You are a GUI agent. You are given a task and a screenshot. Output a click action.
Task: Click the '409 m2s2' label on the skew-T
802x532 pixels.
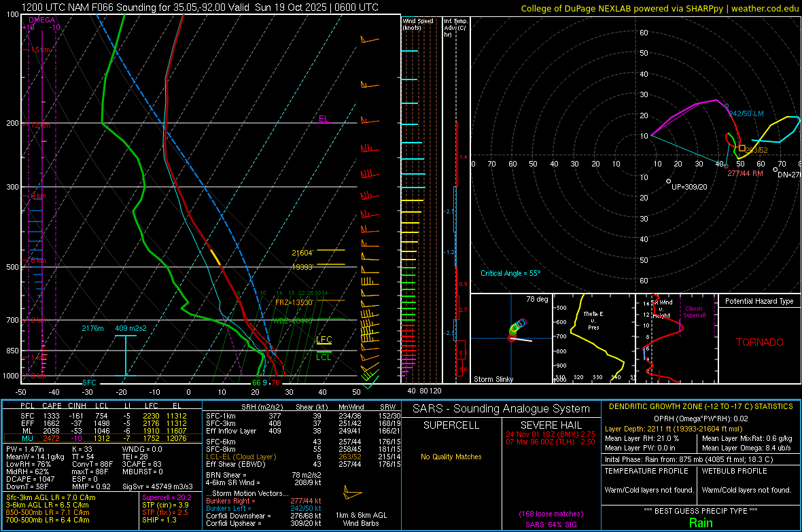click(130, 328)
